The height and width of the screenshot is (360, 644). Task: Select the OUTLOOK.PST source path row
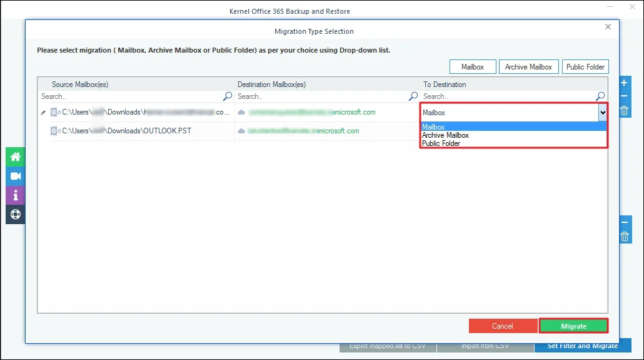coord(126,131)
